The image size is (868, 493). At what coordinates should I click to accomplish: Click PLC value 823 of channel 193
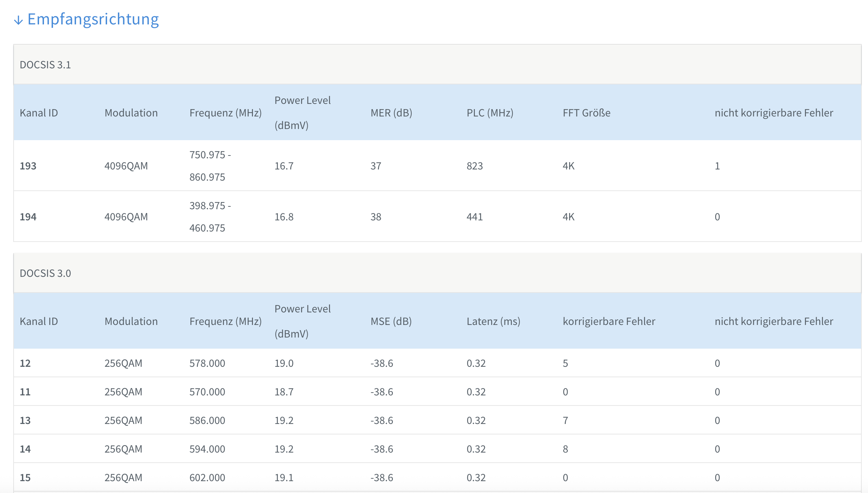[474, 166]
